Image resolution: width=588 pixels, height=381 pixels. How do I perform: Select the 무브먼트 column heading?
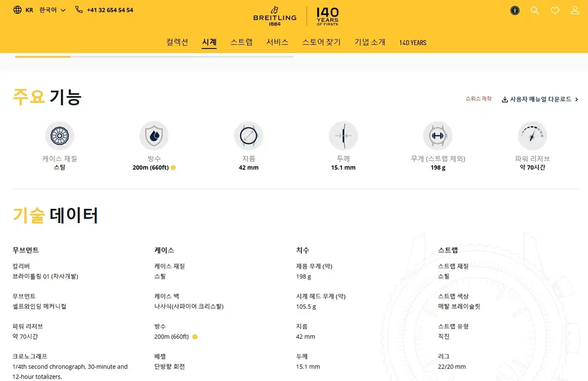[25, 250]
